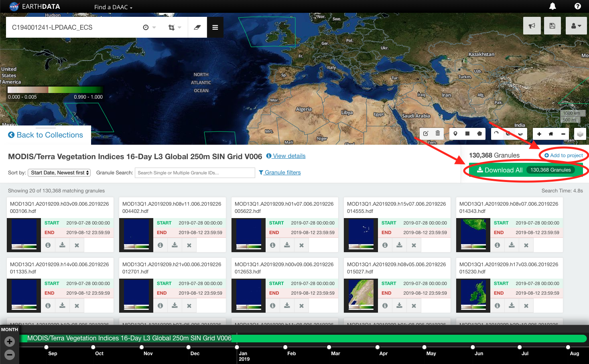
Task: View info for granule h03v09 003106.hdf
Action: (48, 245)
